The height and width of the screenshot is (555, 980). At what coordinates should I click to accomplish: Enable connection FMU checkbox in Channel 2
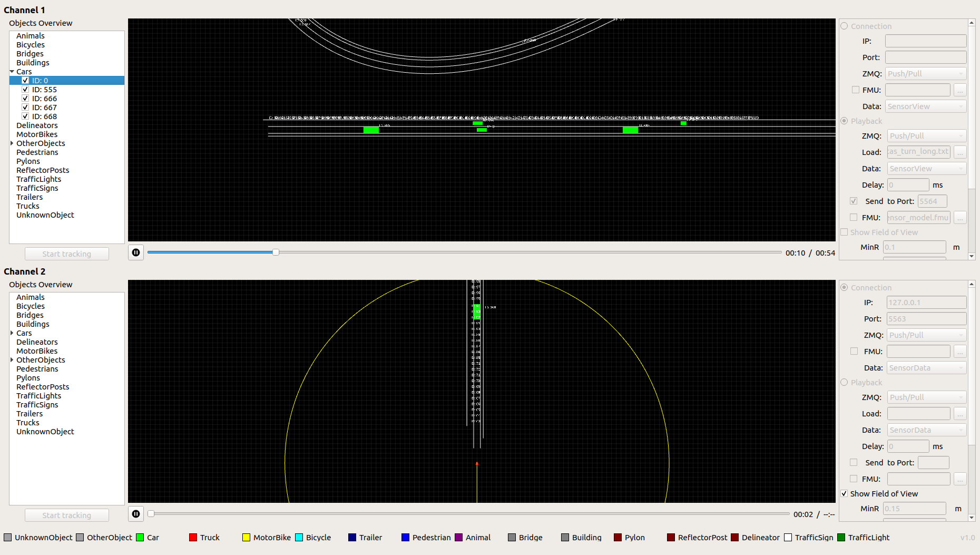tap(854, 351)
